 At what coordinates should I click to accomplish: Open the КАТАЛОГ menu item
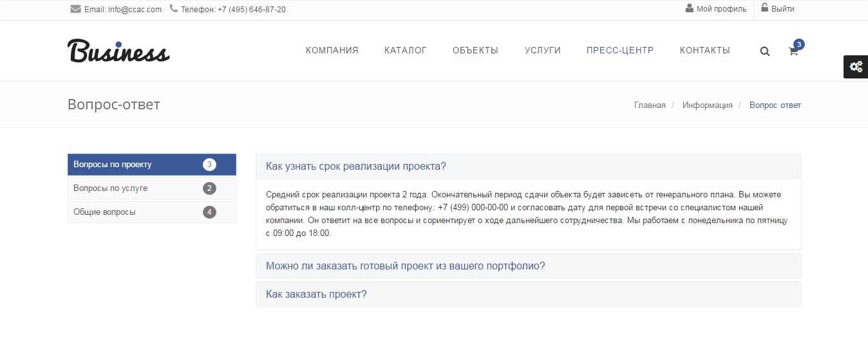tap(406, 50)
